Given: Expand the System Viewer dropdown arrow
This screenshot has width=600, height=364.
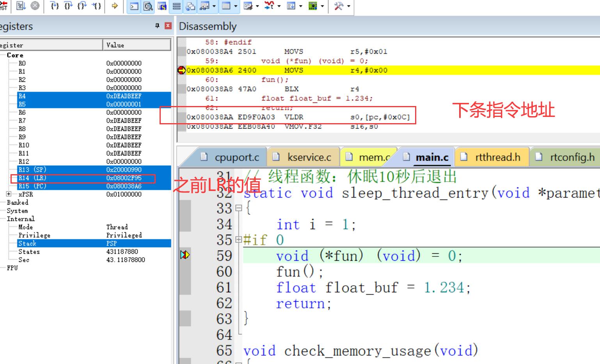Looking at the screenshot, I should click(x=323, y=6).
